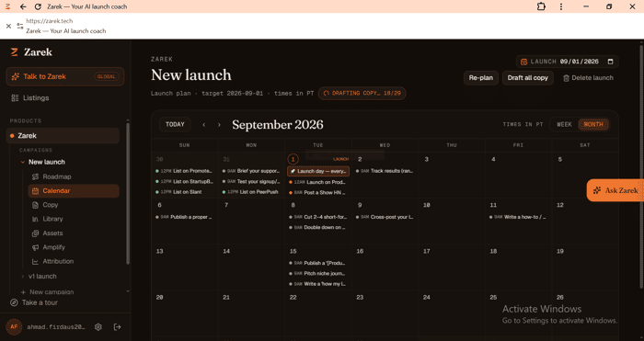Click the X icon beside the address
The height and width of the screenshot is (341, 644).
coord(8,26)
